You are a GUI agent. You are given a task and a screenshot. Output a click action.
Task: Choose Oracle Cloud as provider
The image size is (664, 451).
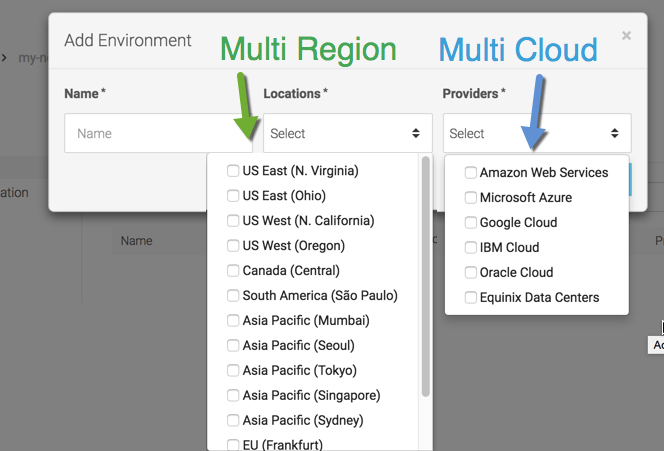[x=471, y=273]
